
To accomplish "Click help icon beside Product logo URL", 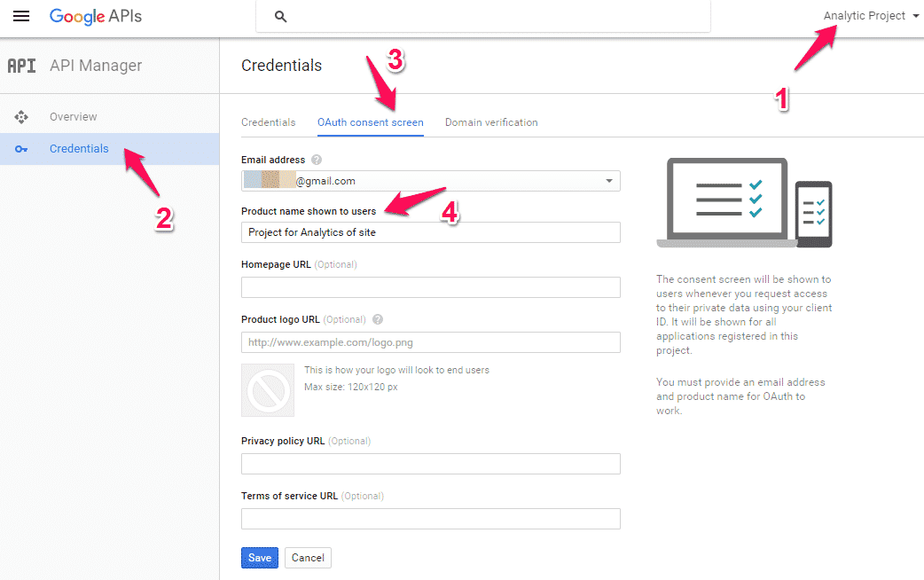I will click(x=378, y=319).
